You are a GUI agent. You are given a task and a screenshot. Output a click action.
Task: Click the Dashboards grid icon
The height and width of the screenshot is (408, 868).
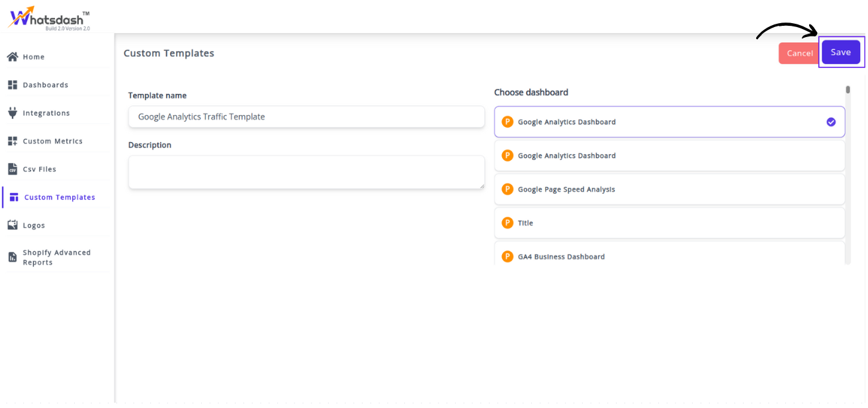point(13,85)
